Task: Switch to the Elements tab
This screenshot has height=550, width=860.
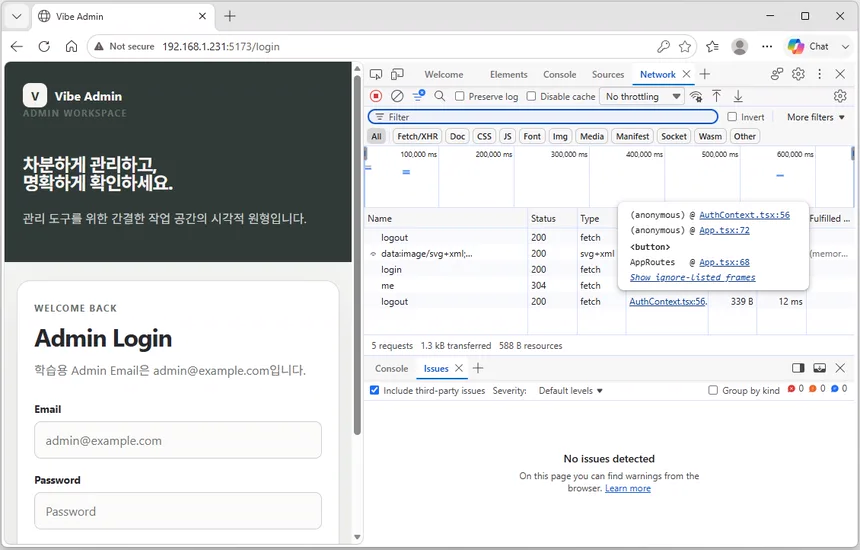Action: click(508, 75)
